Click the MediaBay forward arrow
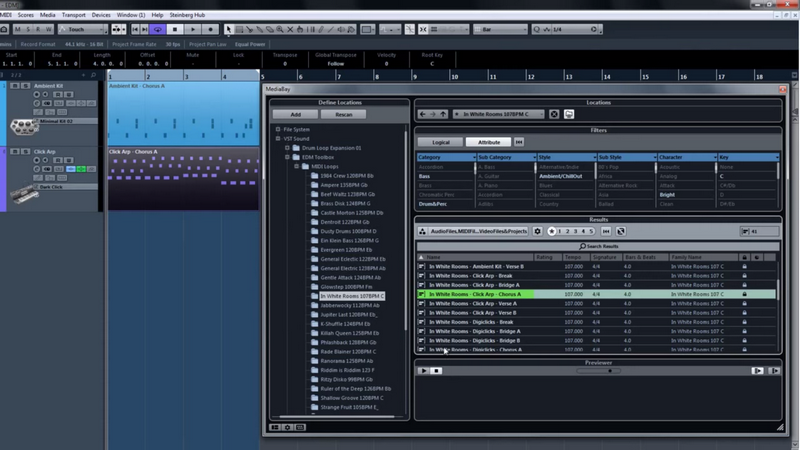The width and height of the screenshot is (800, 450). coord(433,114)
